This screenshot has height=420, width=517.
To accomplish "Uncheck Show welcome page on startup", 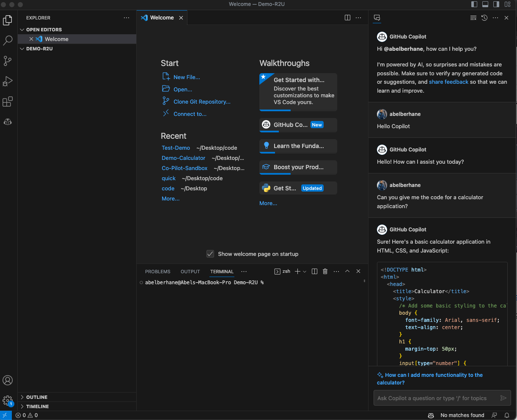I will coord(210,254).
